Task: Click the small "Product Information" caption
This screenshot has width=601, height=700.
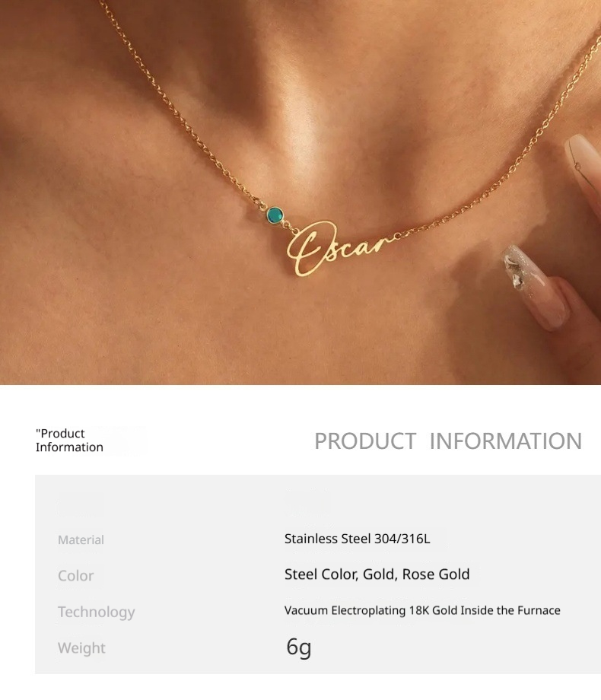Action: (69, 441)
